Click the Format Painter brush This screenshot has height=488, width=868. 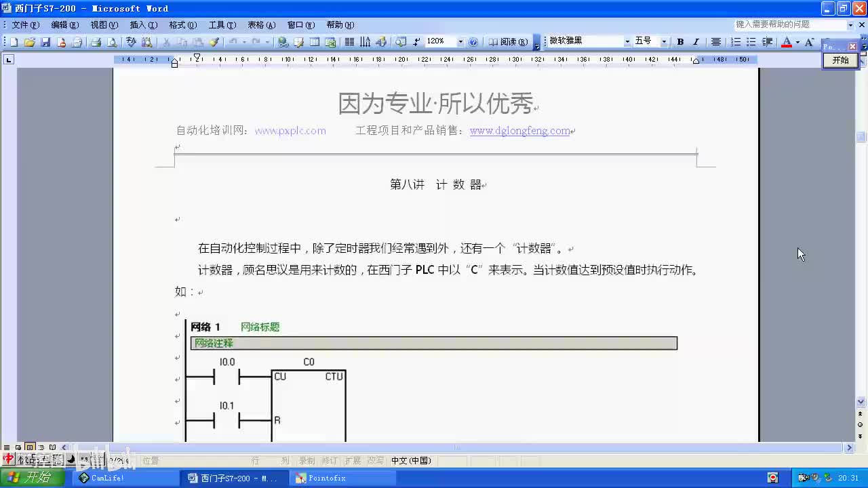point(214,42)
